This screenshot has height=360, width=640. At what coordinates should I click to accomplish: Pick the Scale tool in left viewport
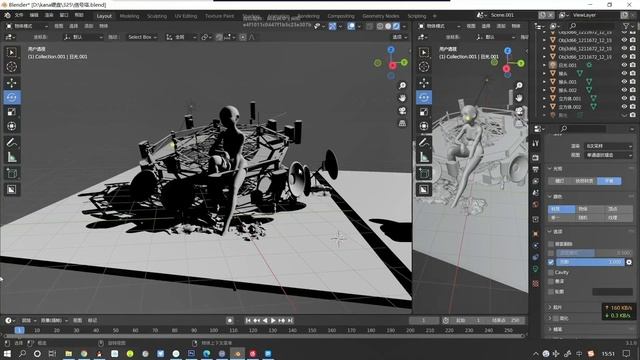pyautogui.click(x=11, y=111)
